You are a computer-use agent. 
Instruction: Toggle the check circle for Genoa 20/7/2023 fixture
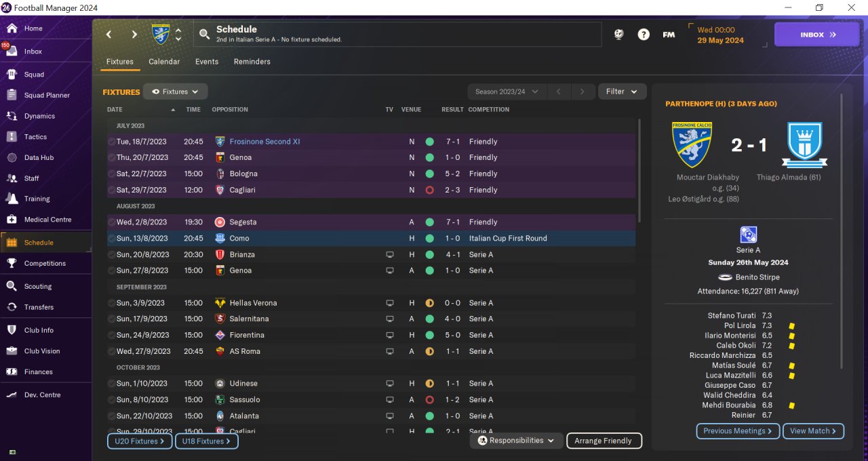click(111, 157)
